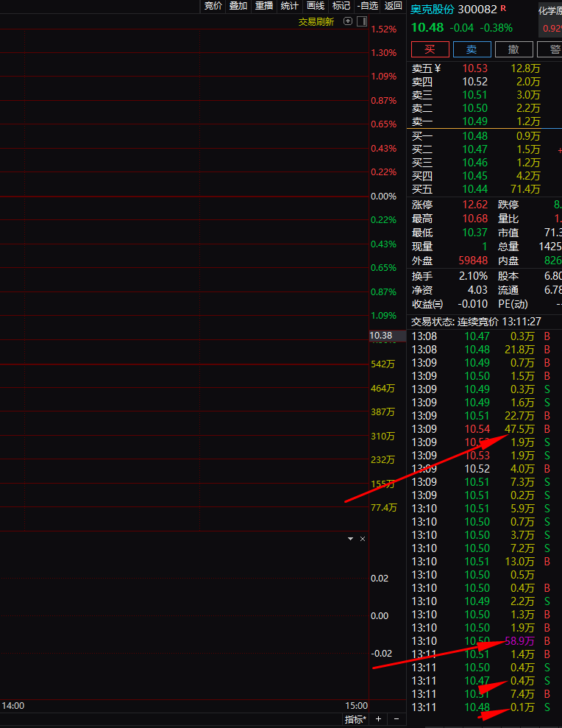The width and height of the screenshot is (562, 728).
Task: Click the 外盘 value 59848
Action: click(x=473, y=261)
